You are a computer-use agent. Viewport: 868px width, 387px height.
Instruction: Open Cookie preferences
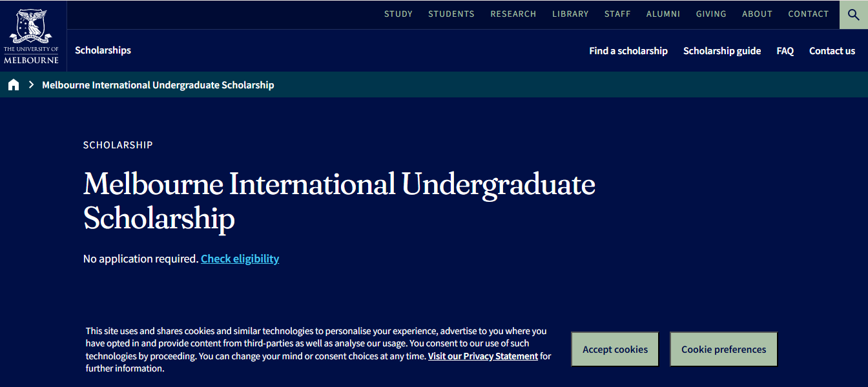[x=723, y=349]
